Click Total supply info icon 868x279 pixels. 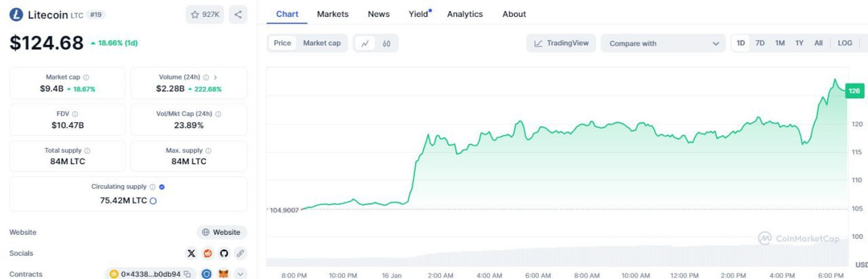[x=87, y=151]
